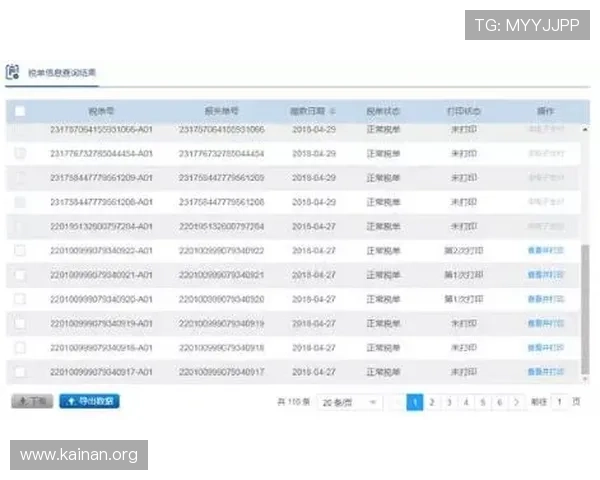Click the scrollbar down arrow of the table
The width and height of the screenshot is (600, 480).
(585, 379)
